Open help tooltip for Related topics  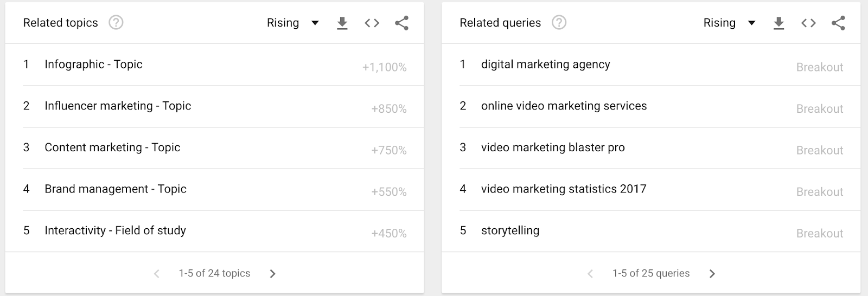[116, 23]
